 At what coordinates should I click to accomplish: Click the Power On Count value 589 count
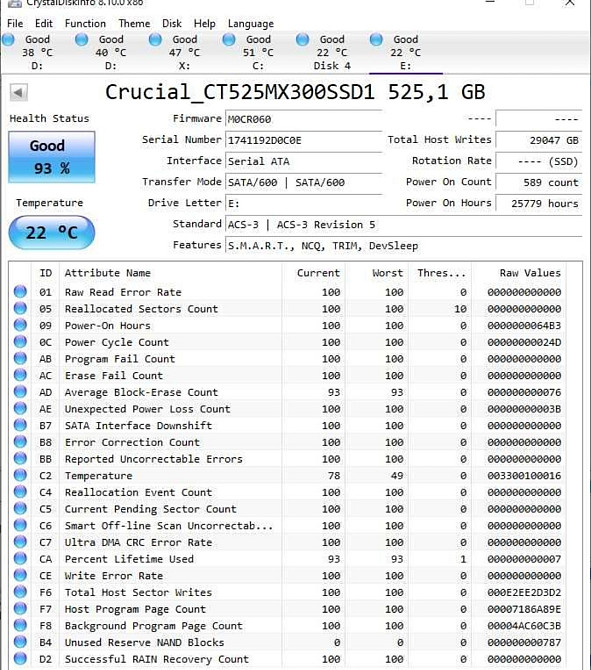pyautogui.click(x=538, y=182)
